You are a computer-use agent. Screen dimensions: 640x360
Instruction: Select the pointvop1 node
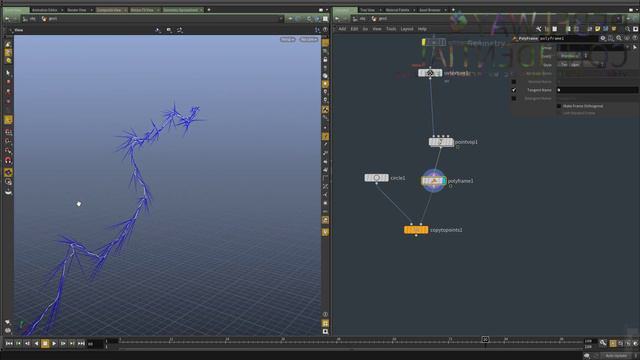click(441, 142)
